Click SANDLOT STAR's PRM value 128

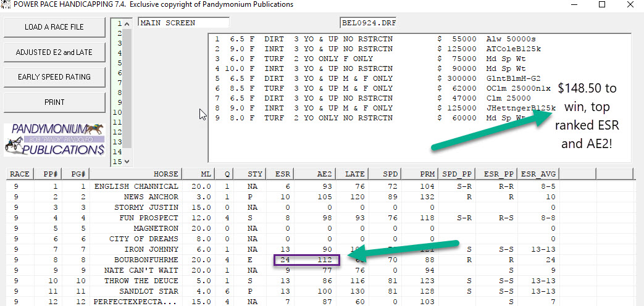[x=426, y=291]
